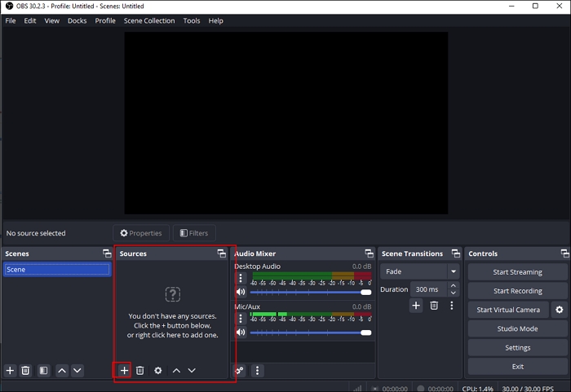
Task: Open source properties gear in Sources panel
Action: click(157, 370)
